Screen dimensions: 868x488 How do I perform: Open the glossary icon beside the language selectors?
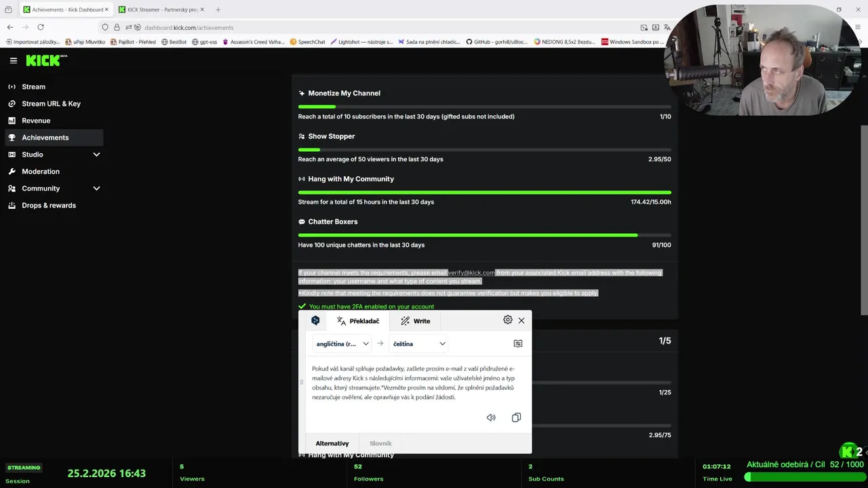518,344
